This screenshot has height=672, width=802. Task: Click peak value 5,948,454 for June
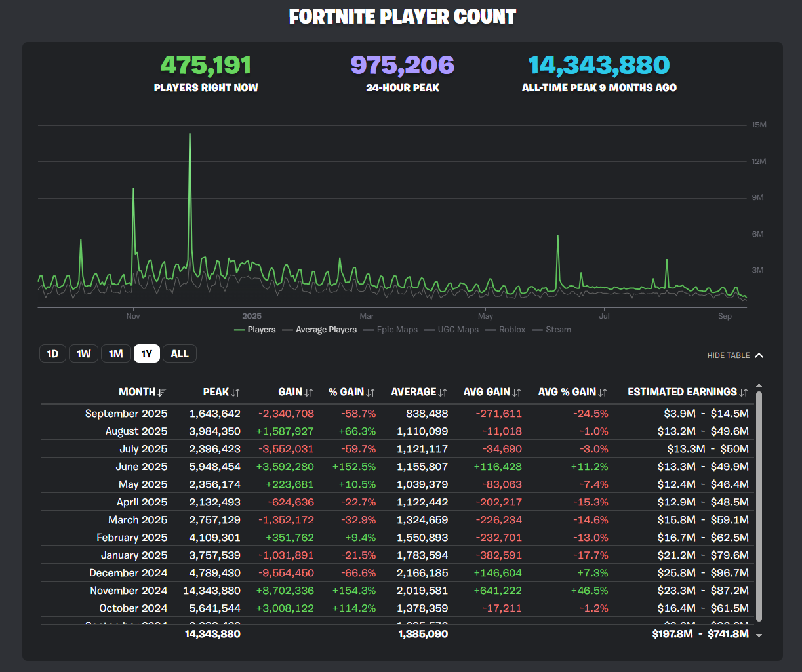[x=215, y=467]
